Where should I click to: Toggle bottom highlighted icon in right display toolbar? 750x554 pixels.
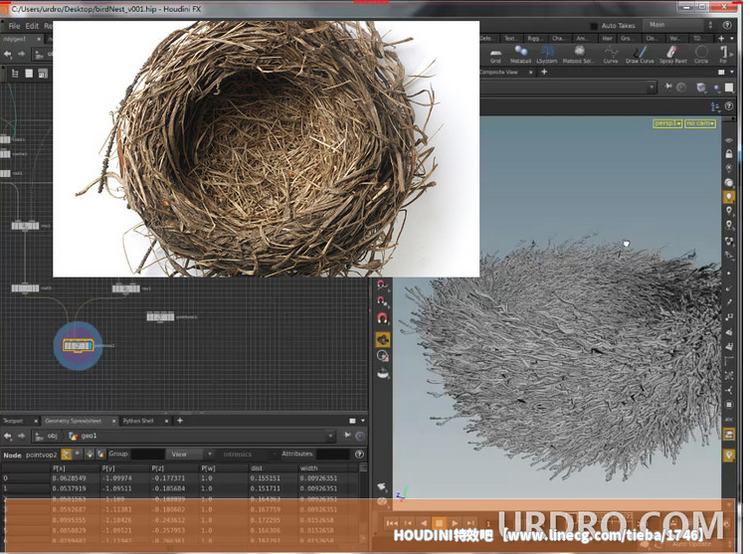pyautogui.click(x=728, y=455)
